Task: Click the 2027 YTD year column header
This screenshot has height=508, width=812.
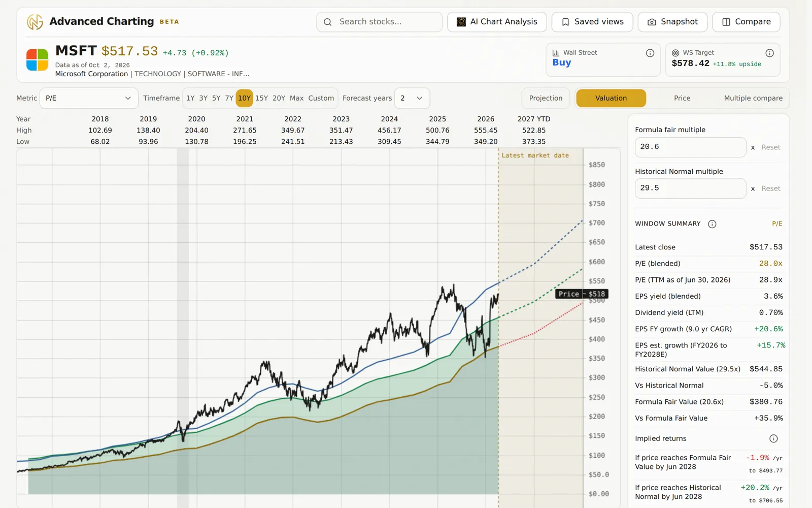Action: coord(534,119)
